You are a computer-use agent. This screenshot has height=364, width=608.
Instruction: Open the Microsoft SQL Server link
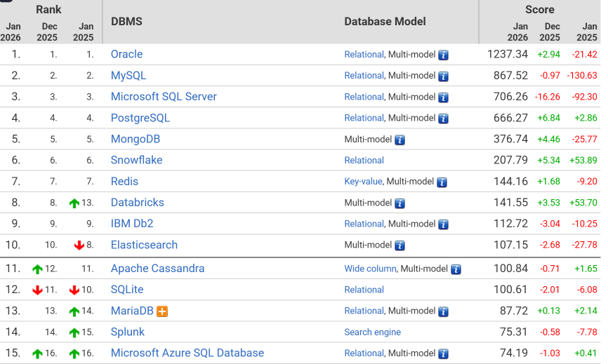pyautogui.click(x=164, y=96)
